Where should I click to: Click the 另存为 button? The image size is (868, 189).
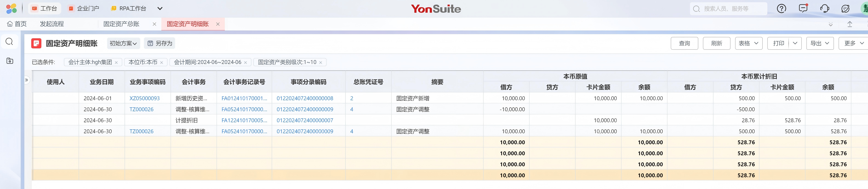[160, 43]
